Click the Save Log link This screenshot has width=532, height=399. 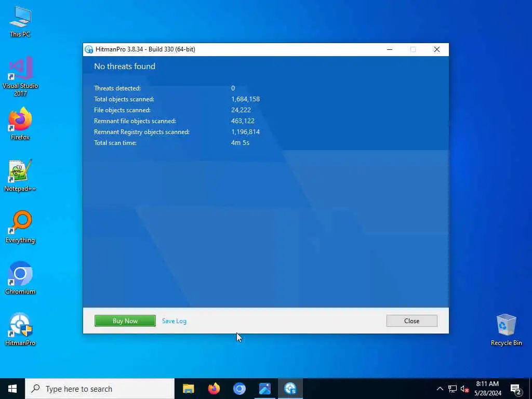click(174, 321)
